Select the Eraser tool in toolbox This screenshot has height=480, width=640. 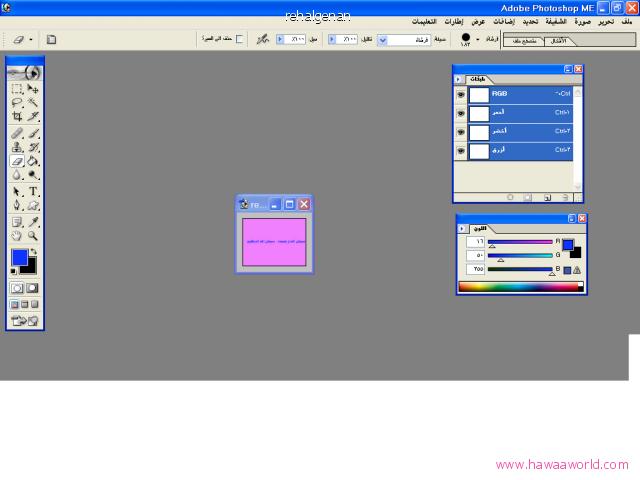point(17,161)
